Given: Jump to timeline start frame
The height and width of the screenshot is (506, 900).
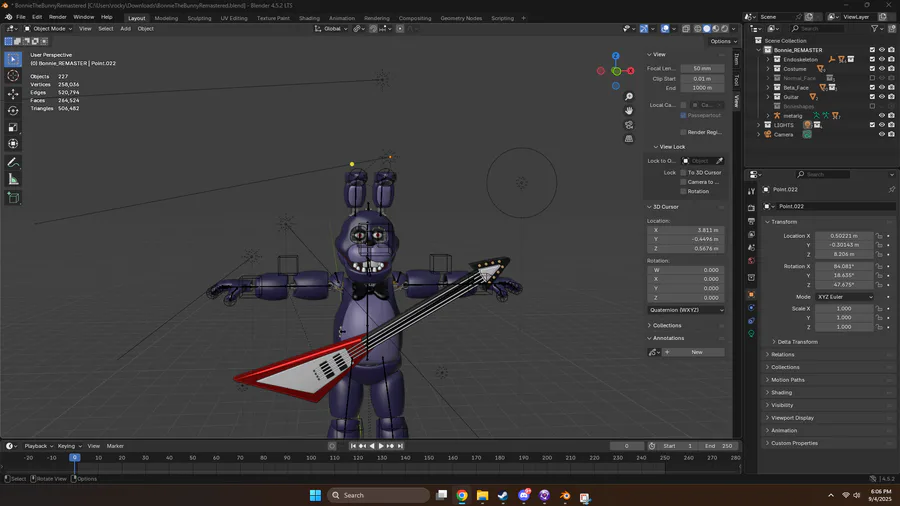Looking at the screenshot, I should coord(353,446).
